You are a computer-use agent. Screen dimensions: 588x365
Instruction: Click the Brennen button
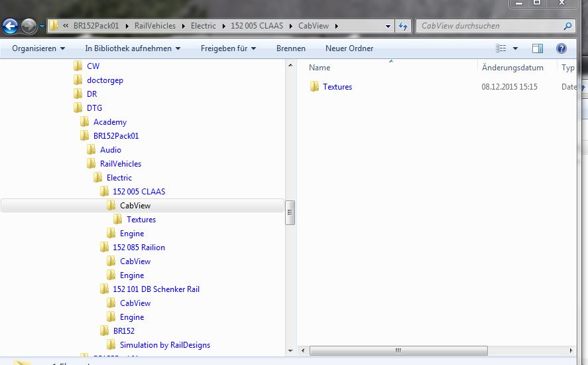tap(291, 48)
